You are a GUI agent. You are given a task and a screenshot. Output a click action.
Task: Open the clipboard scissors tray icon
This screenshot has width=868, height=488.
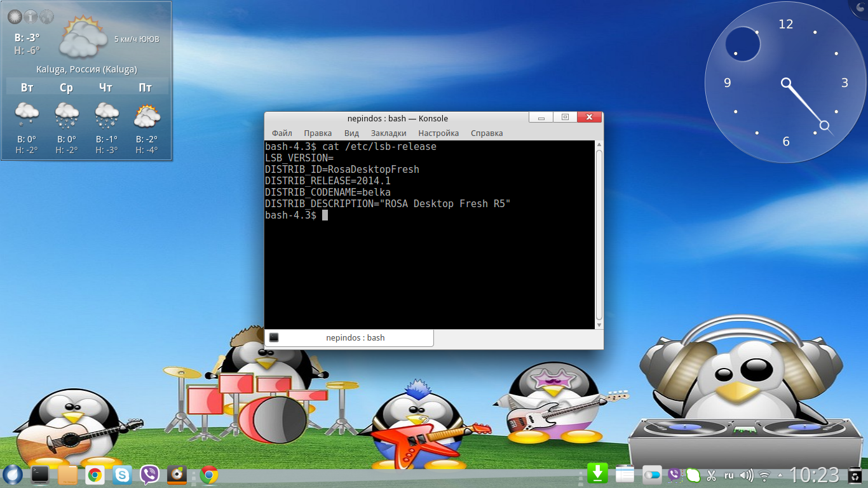click(x=712, y=475)
